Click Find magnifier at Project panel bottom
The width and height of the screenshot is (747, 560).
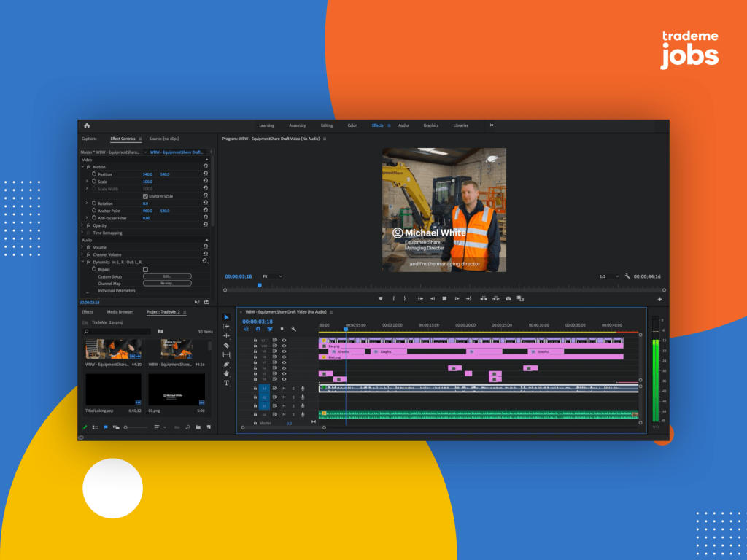(187, 427)
